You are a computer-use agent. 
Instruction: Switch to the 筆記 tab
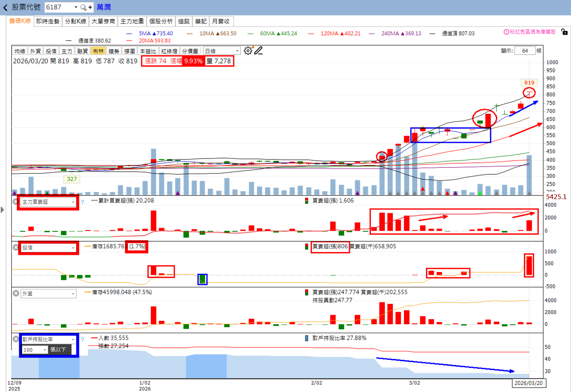coord(201,21)
